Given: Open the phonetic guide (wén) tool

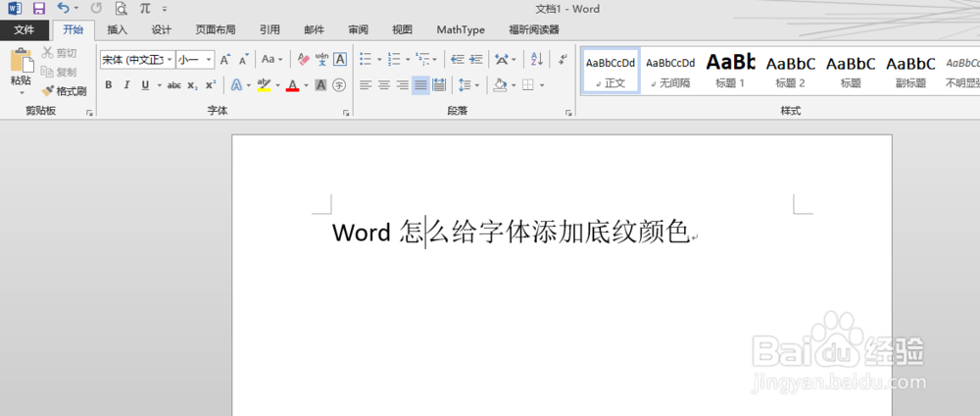Looking at the screenshot, I should coord(321,60).
